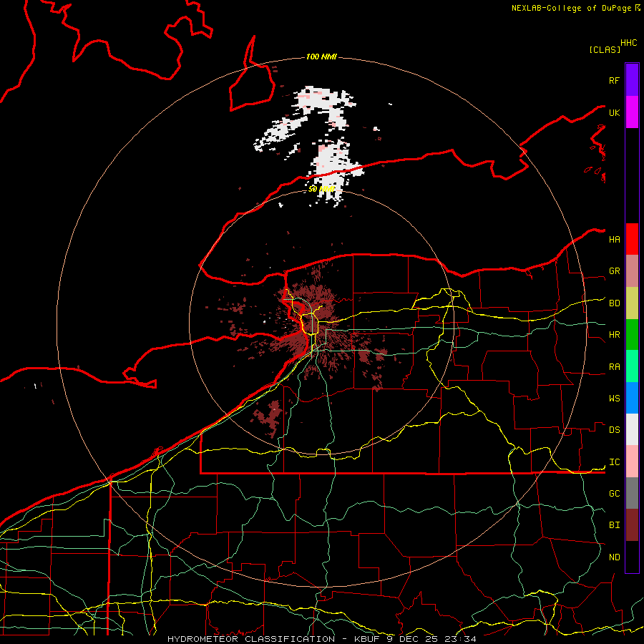Click the BI legend label
644x644 pixels.
(x=614, y=525)
